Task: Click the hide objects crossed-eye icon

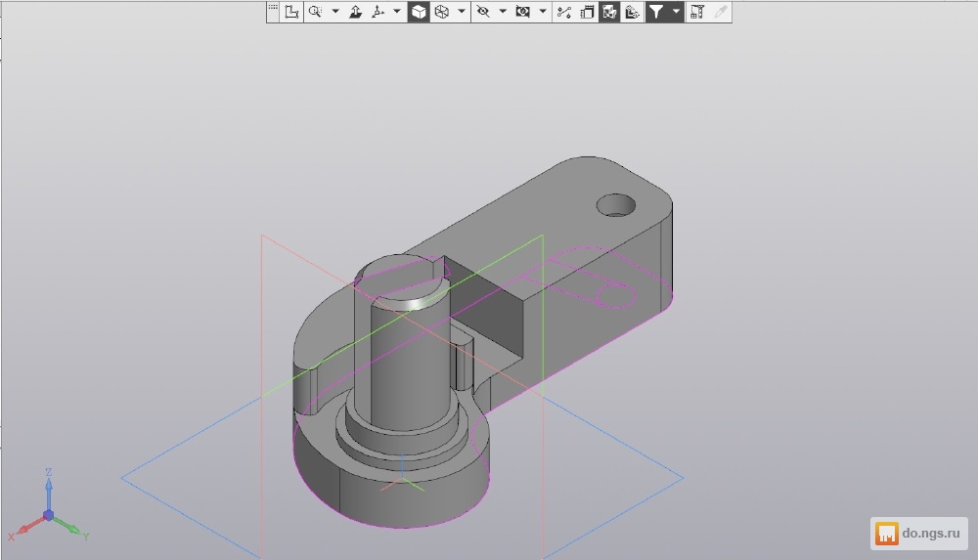Action: (x=483, y=12)
